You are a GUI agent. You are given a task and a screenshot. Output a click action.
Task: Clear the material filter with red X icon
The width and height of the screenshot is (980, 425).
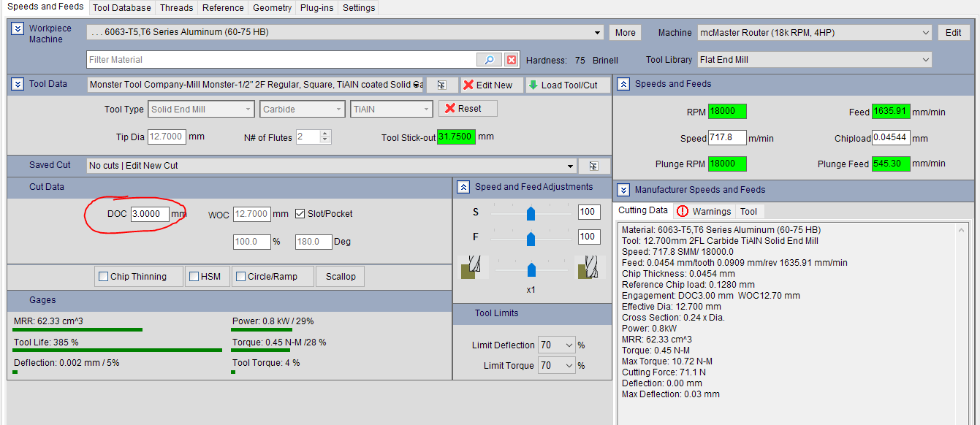pos(512,60)
